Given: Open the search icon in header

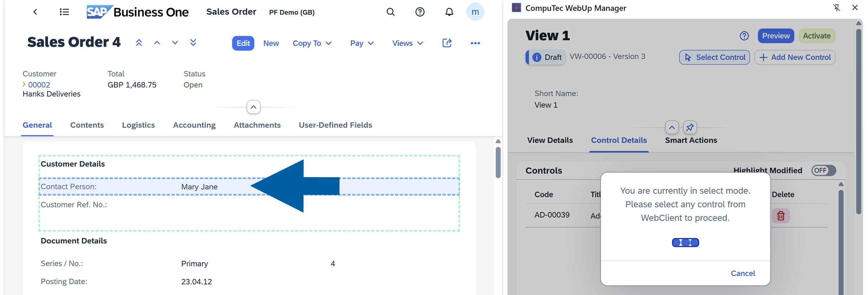Looking at the screenshot, I should coord(390,12).
